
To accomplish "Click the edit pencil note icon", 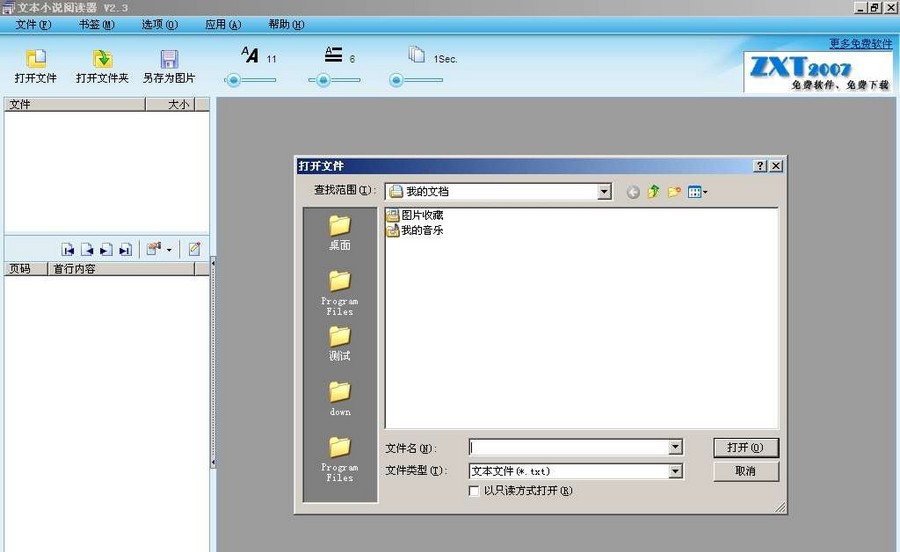I will pyautogui.click(x=195, y=249).
